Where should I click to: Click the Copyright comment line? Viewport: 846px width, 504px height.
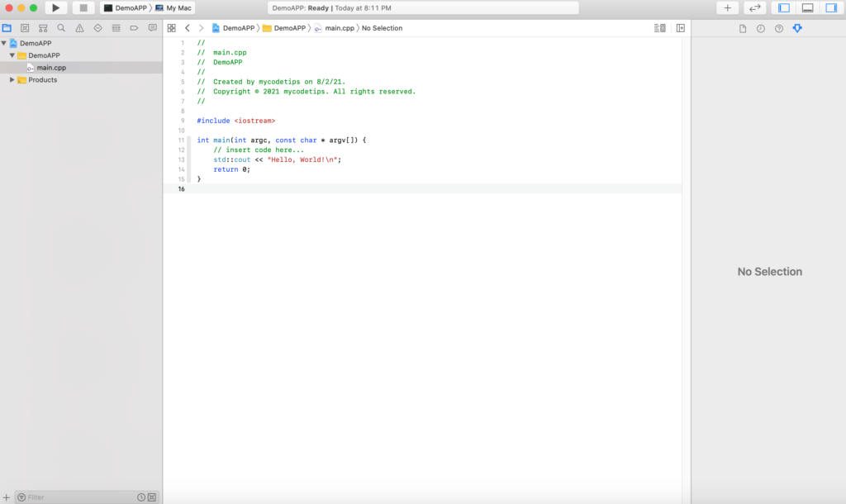(306, 92)
